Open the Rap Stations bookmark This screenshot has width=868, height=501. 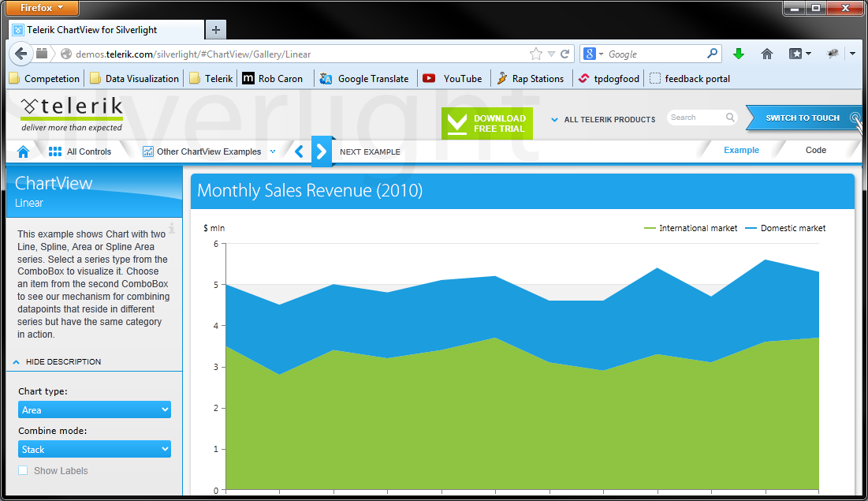point(530,79)
